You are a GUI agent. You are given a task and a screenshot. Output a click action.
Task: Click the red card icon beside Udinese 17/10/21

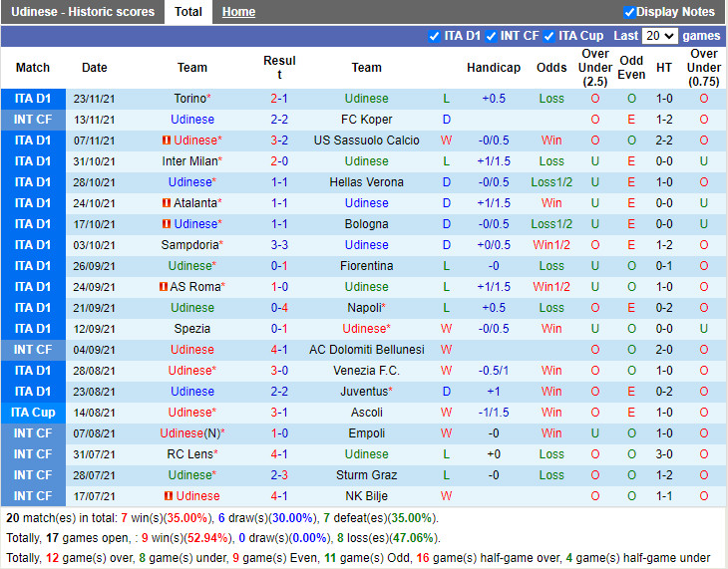click(x=167, y=223)
